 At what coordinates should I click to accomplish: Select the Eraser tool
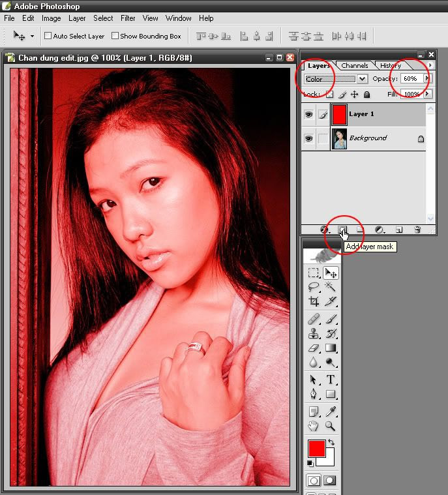tap(313, 348)
